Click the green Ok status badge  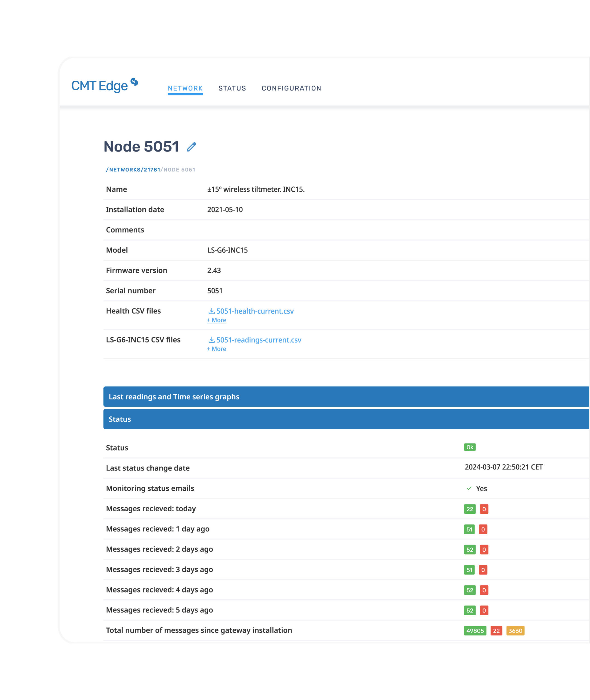point(470,447)
